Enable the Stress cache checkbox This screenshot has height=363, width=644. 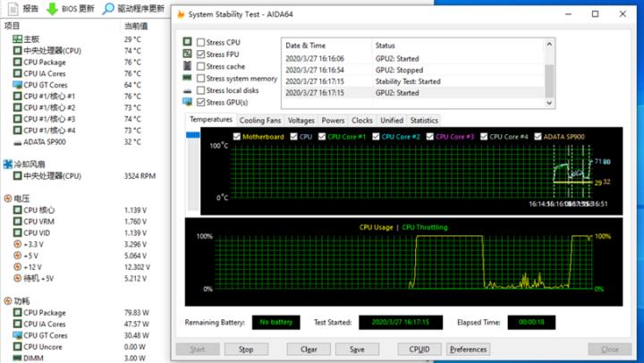pyautogui.click(x=201, y=66)
